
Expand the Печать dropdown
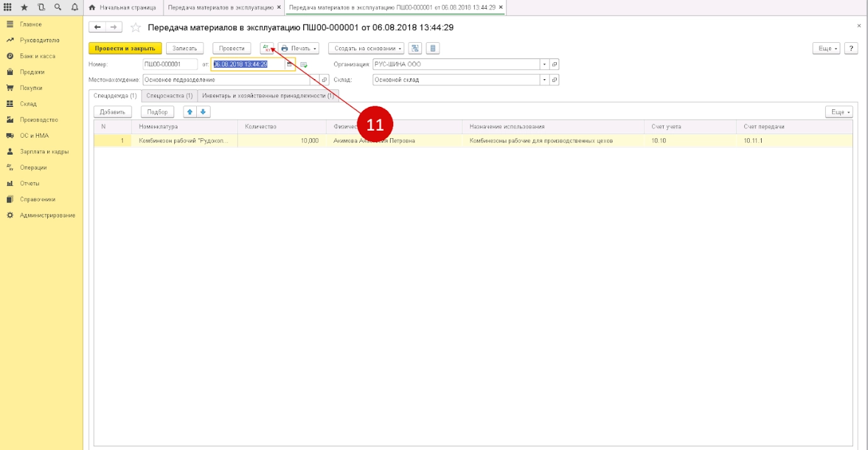coord(299,48)
